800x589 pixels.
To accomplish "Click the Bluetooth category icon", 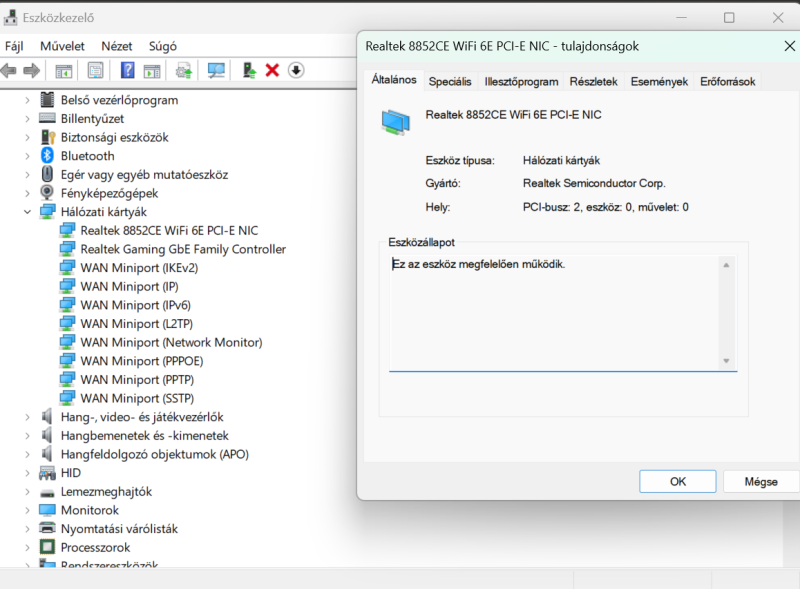I will pos(47,155).
